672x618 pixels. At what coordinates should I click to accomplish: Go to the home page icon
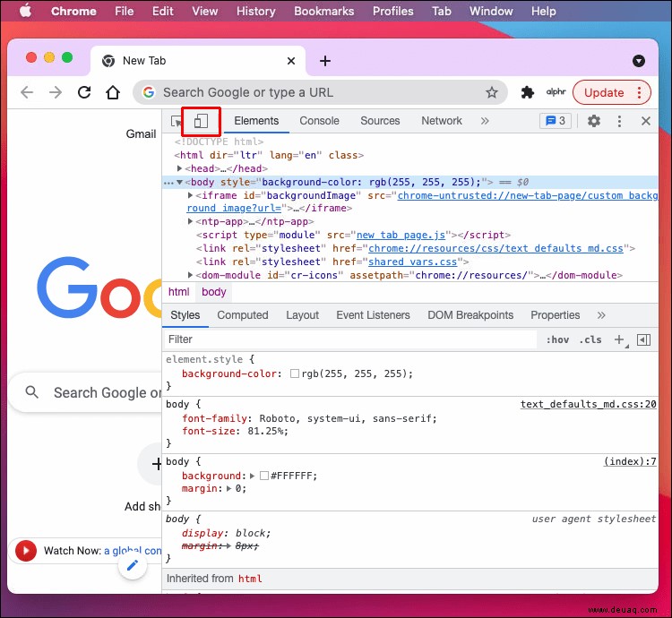click(113, 92)
